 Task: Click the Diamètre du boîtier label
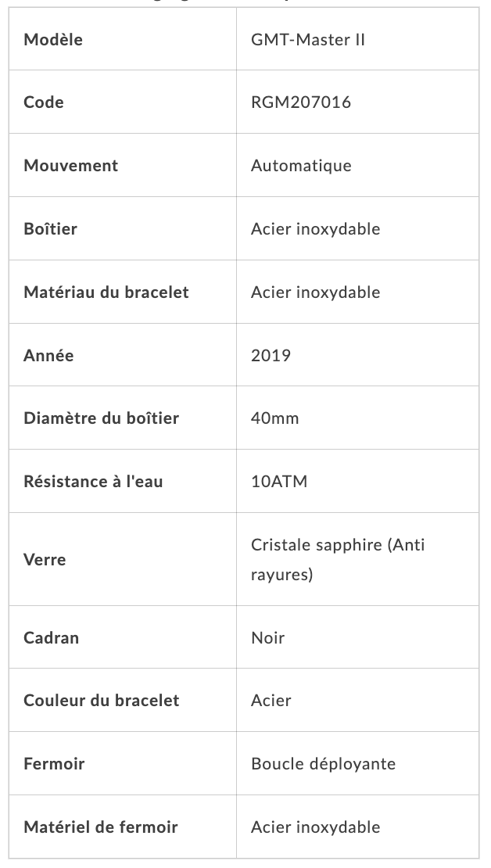102,418
